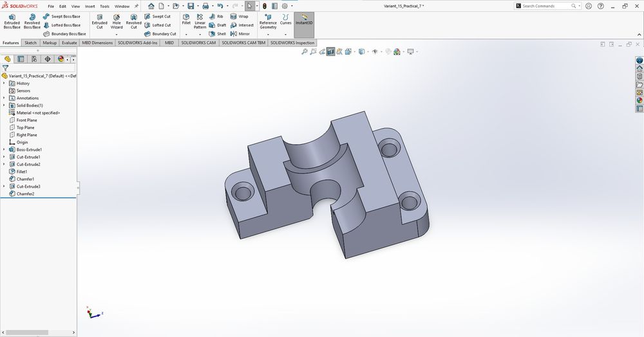This screenshot has height=337, width=644.
Task: Choose Swept Boss/Base
Action: pos(62,16)
